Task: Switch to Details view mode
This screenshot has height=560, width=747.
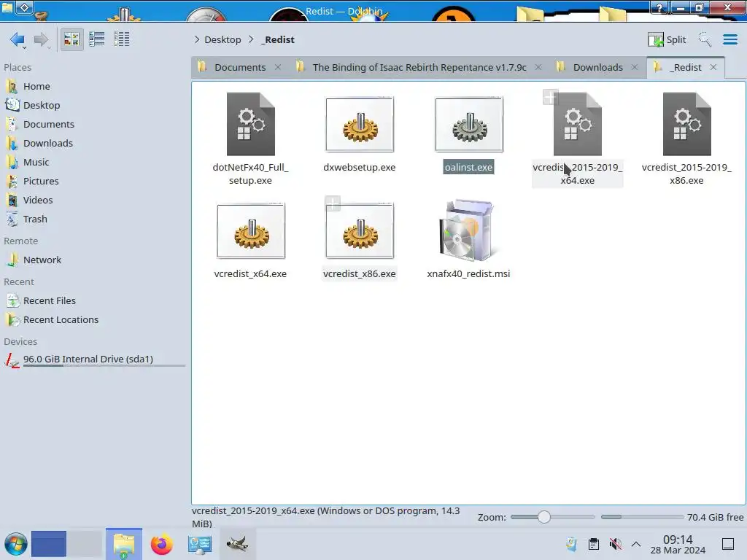Action: click(122, 39)
